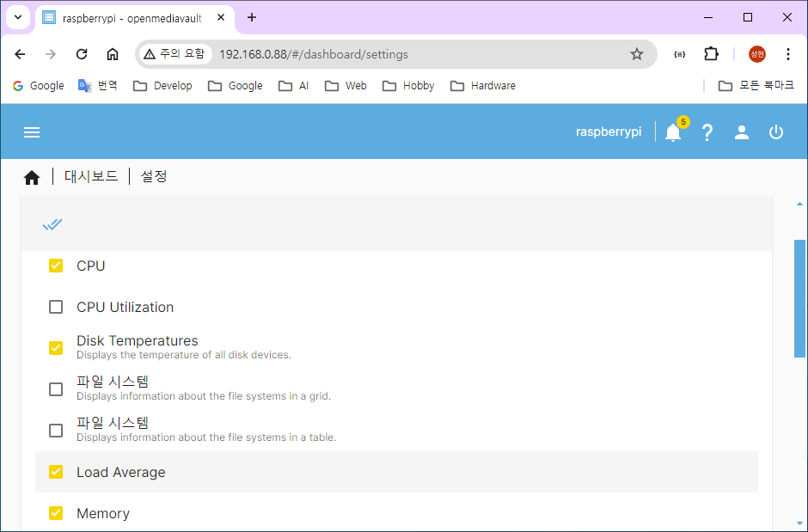Open the 번역 translate bookmark

point(97,85)
